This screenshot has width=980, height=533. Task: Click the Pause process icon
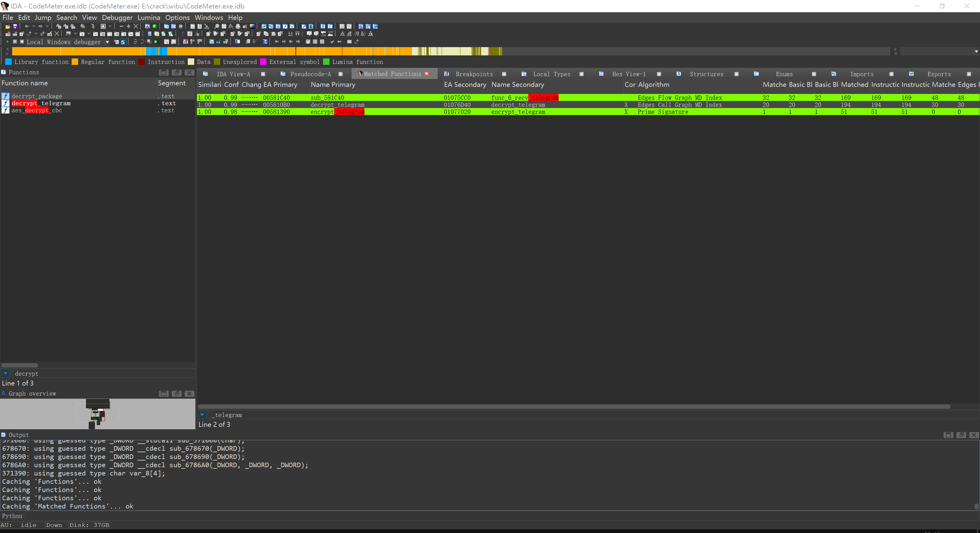point(15,42)
